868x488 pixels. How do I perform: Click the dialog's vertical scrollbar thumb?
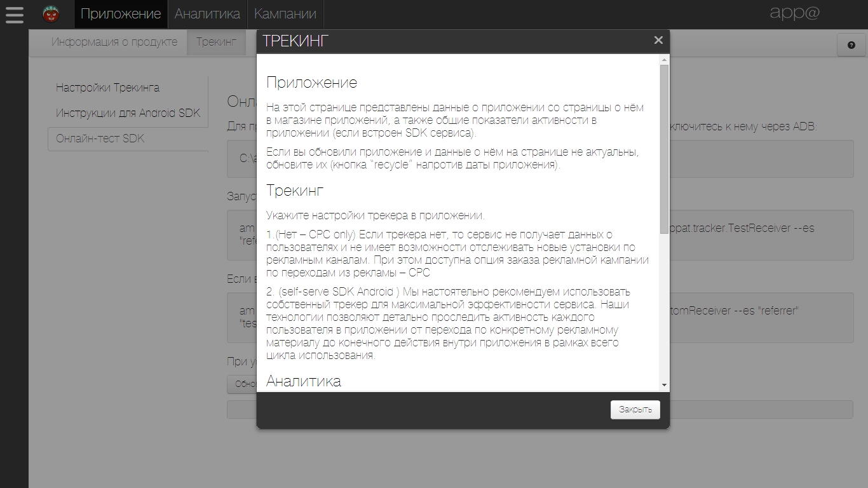pyautogui.click(x=664, y=146)
